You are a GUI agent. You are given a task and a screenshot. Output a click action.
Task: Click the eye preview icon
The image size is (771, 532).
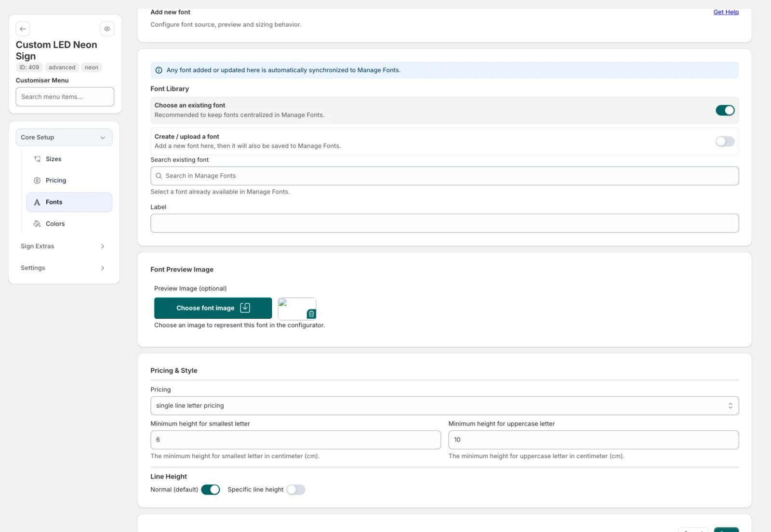(107, 29)
